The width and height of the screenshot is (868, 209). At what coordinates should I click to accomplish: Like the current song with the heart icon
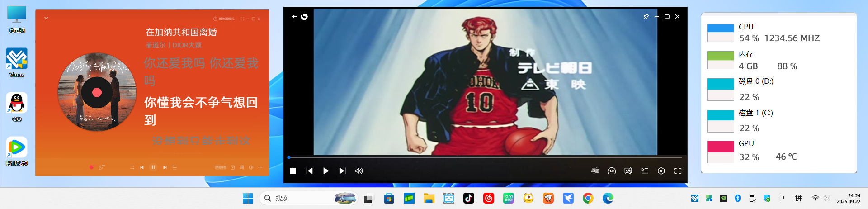click(x=91, y=167)
